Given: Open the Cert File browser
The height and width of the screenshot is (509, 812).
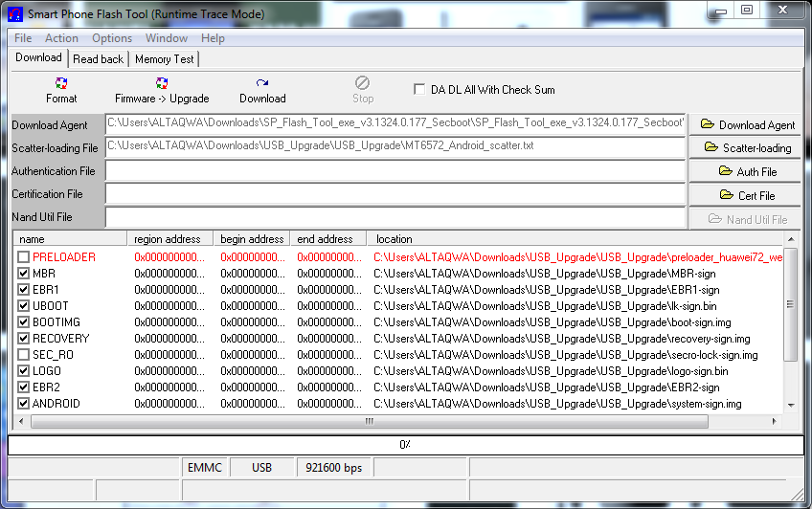Looking at the screenshot, I should coord(745,195).
